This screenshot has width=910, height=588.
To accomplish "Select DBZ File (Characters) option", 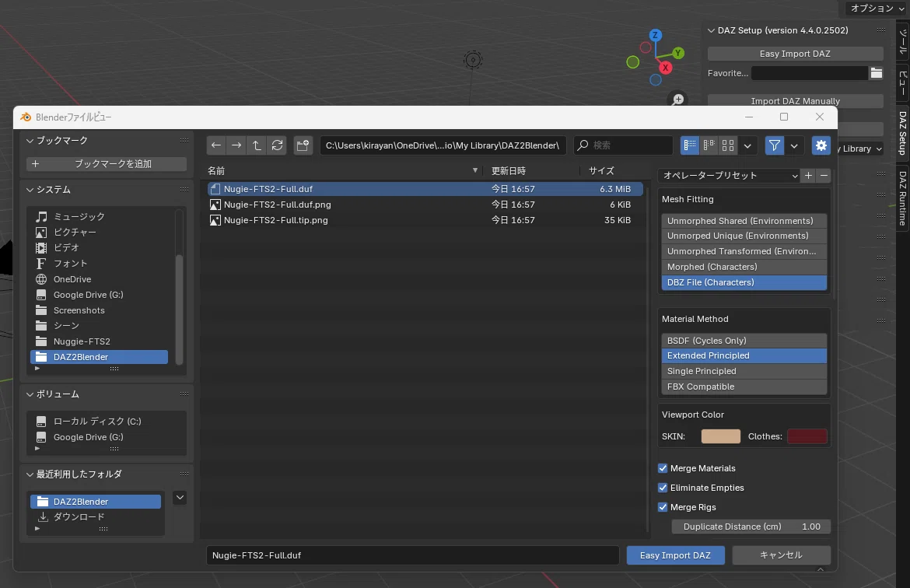I will point(744,282).
